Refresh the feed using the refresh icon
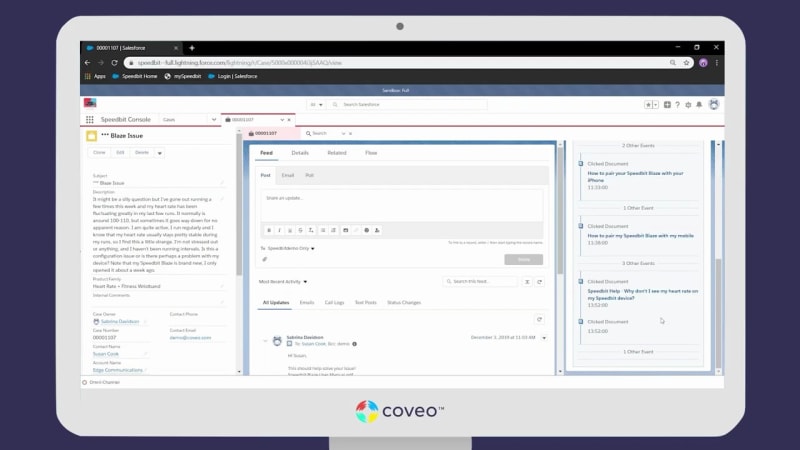Screen dimensions: 800x450 (x=540, y=319)
